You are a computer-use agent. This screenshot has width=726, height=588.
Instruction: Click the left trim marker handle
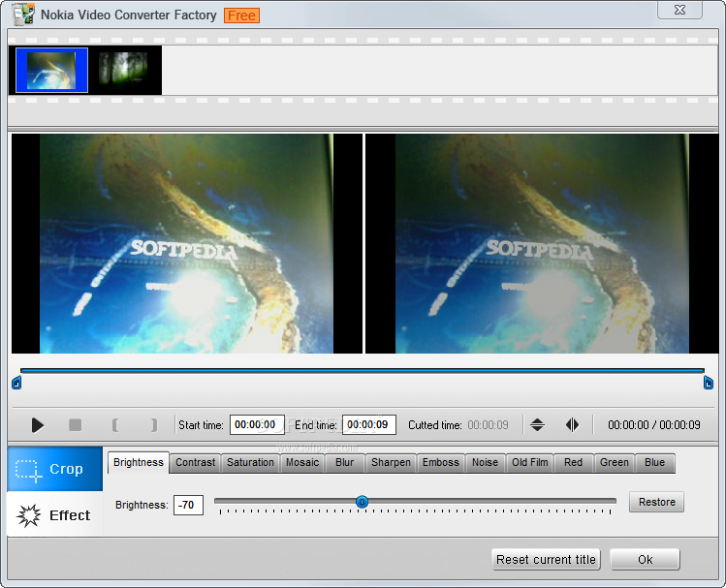(x=16, y=383)
